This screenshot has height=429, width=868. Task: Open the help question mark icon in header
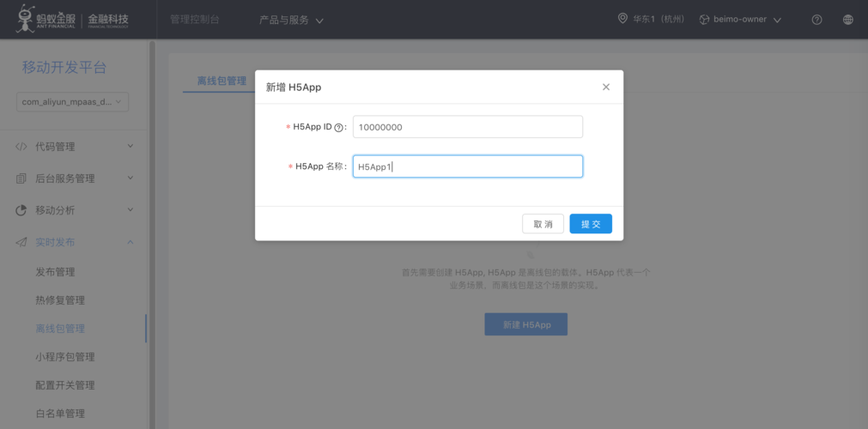click(816, 20)
